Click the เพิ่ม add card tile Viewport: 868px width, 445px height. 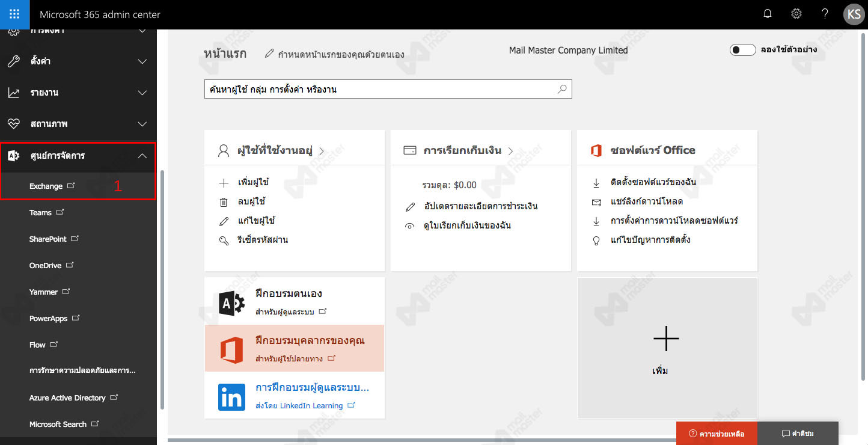coord(667,348)
